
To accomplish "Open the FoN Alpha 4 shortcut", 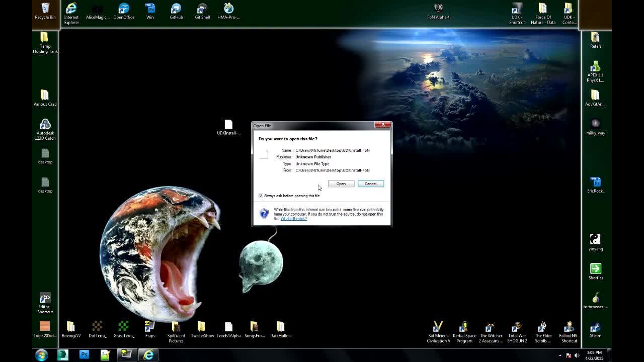I will pos(438,11).
